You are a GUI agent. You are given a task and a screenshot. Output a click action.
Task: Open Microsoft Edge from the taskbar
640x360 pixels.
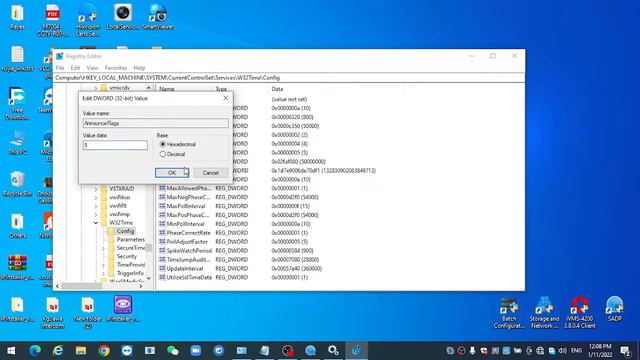point(35,350)
